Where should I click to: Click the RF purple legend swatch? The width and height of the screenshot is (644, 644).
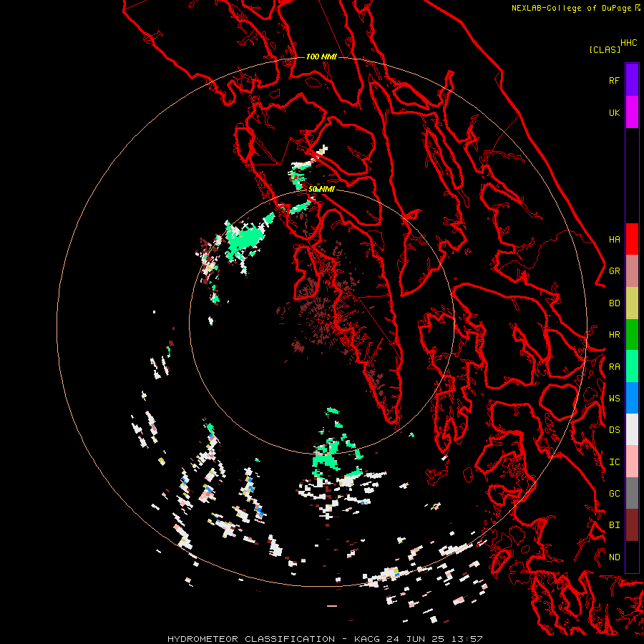click(632, 80)
